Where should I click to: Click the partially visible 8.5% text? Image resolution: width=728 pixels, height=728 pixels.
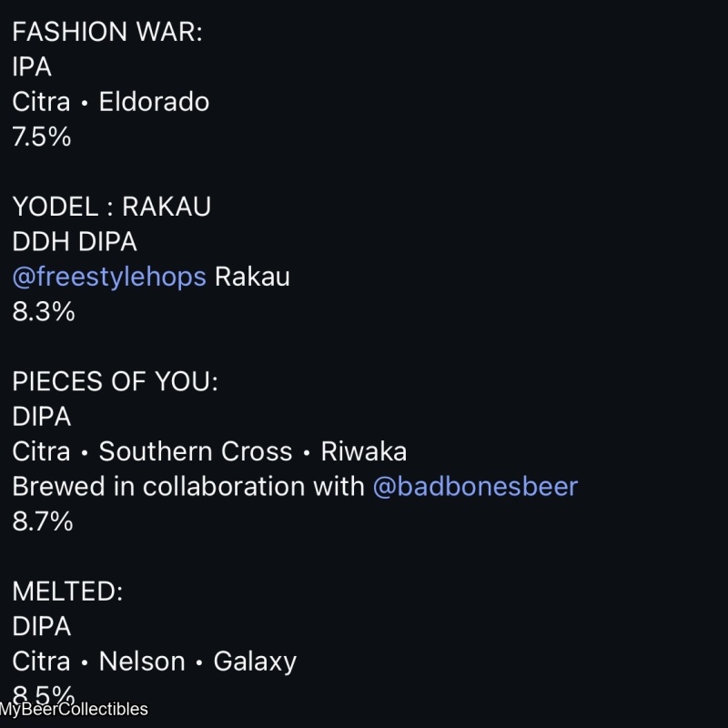tap(42, 691)
